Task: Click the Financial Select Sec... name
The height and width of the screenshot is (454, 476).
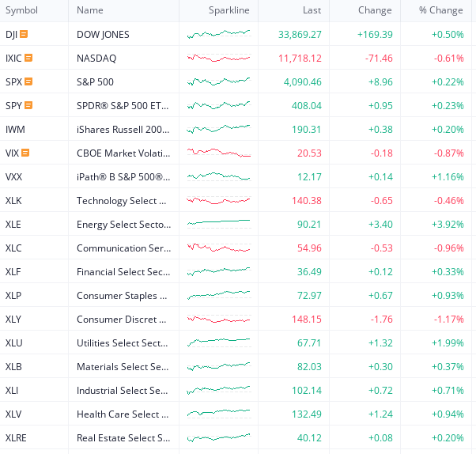Action: point(123,272)
